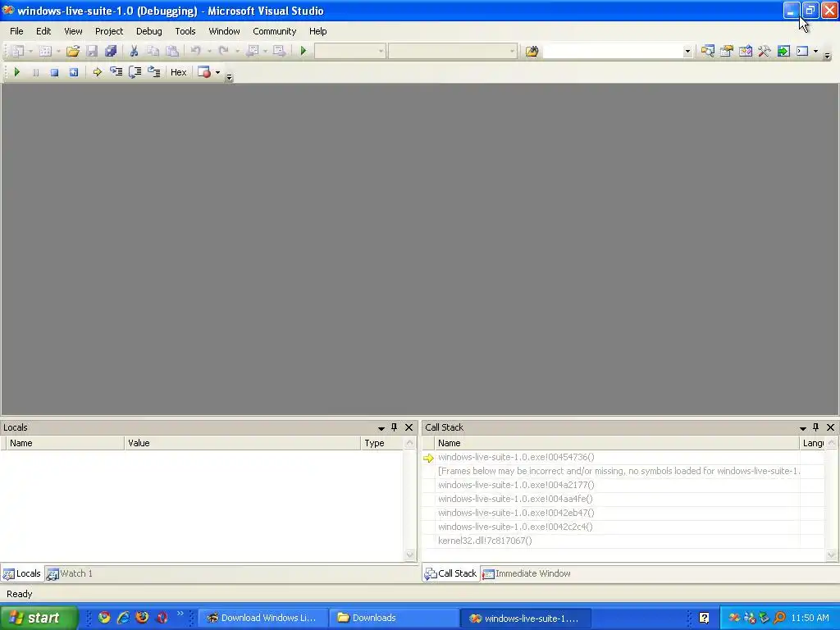Click Break All pause icon

click(35, 72)
